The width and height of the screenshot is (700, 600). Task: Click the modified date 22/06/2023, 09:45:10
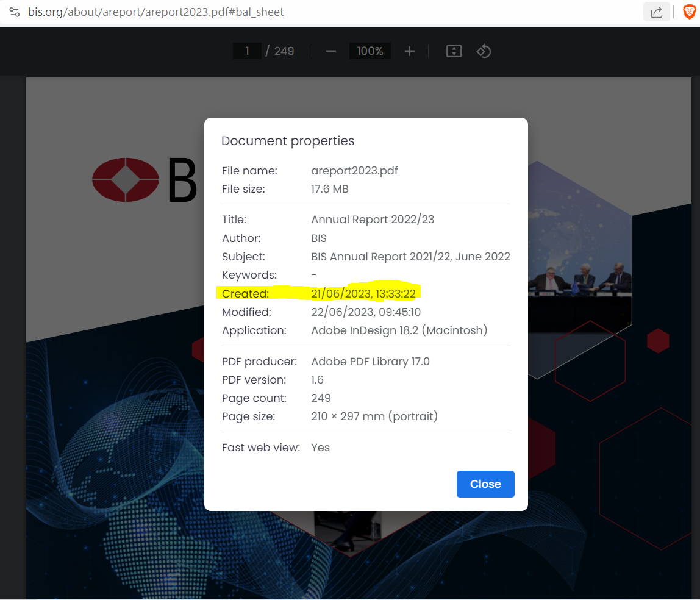[366, 312]
